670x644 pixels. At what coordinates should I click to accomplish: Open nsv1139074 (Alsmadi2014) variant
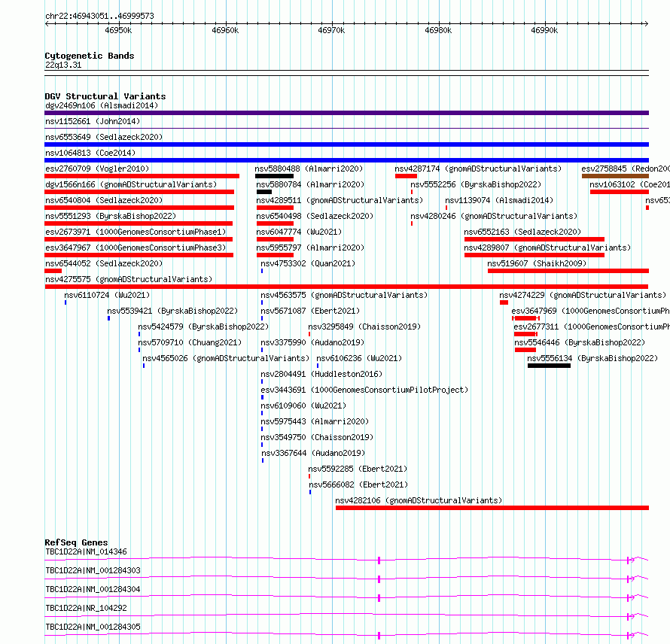(499, 200)
